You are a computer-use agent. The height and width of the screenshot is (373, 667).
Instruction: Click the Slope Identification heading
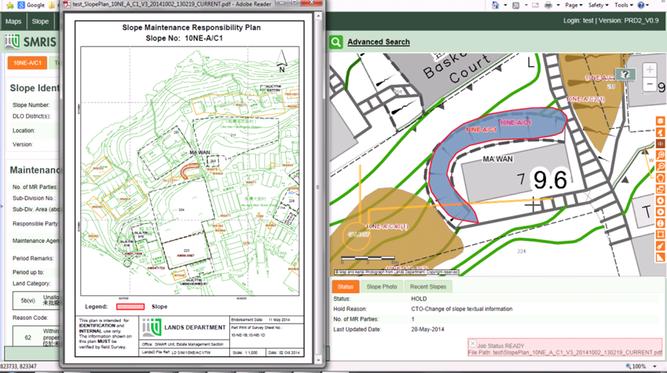(34, 88)
